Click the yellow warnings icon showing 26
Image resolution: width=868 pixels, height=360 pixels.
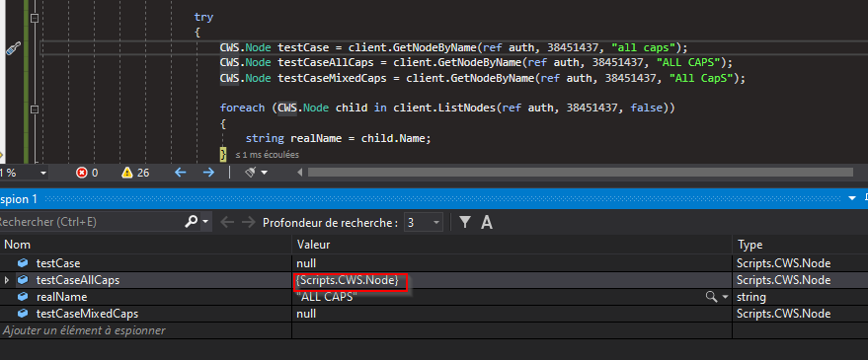click(x=127, y=173)
